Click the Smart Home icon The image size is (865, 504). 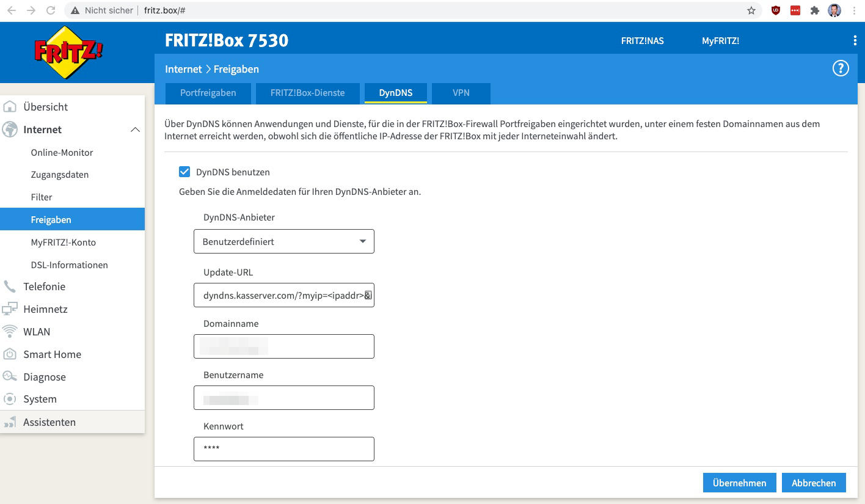[x=10, y=354]
